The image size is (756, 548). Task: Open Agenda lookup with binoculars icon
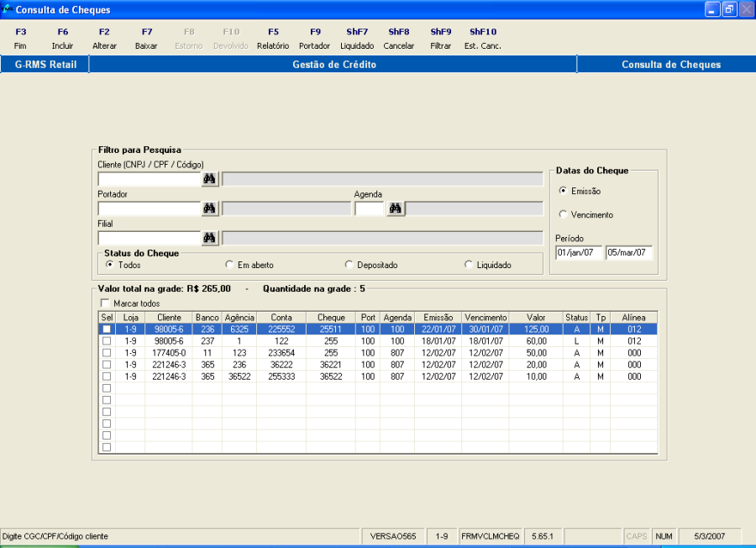[x=395, y=208]
